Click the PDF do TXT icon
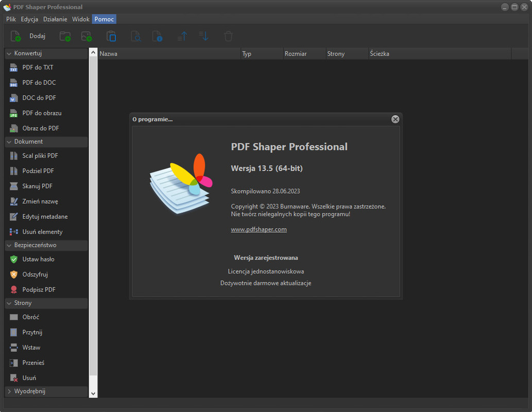This screenshot has width=532, height=412. 13,67
